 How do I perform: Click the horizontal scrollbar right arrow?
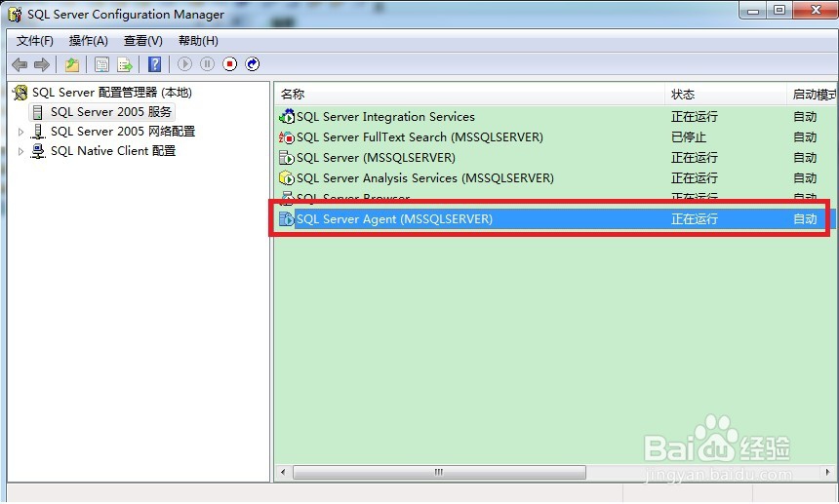[827, 473]
